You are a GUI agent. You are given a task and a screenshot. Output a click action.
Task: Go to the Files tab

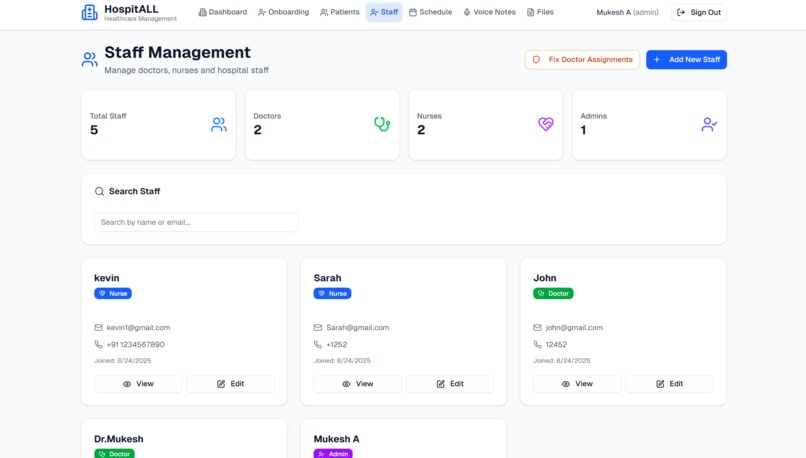(540, 12)
